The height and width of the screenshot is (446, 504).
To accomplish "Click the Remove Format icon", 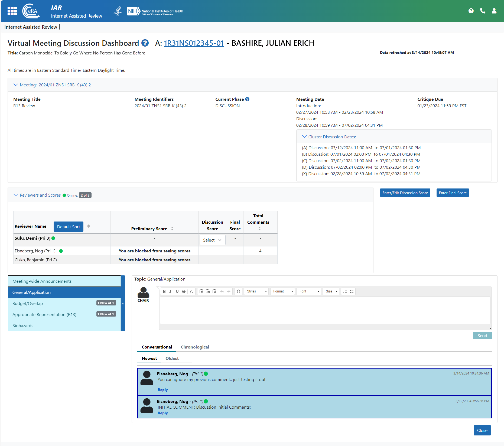I will pyautogui.click(x=191, y=291).
